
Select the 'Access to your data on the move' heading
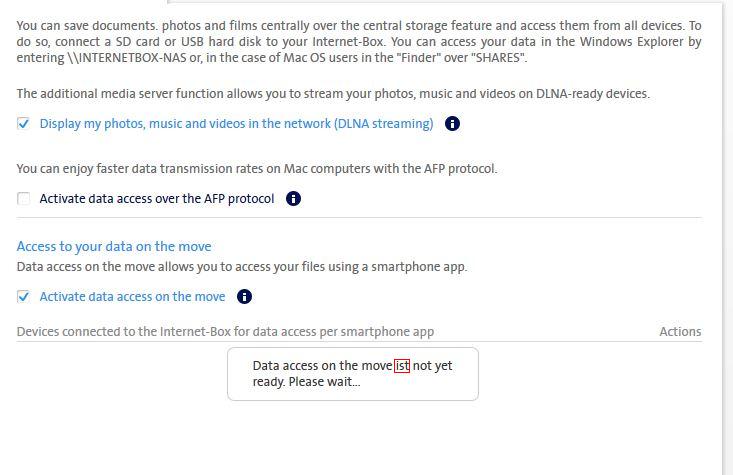[x=114, y=246]
